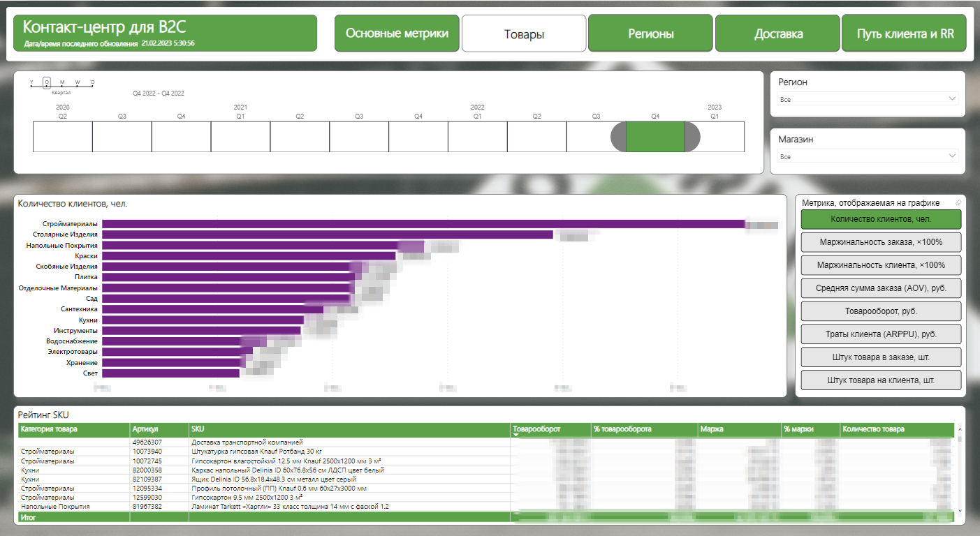Switch chart to Маржинальность заказа, ×100%

pyautogui.click(x=881, y=242)
